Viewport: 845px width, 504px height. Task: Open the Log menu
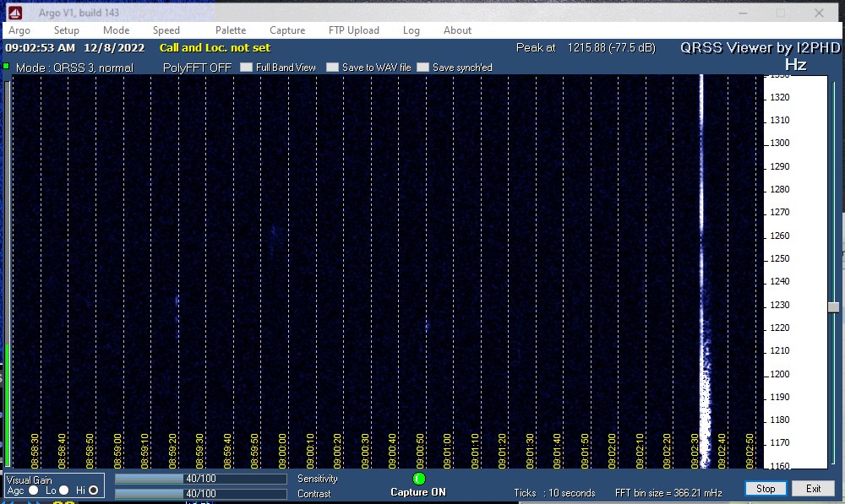click(x=412, y=30)
